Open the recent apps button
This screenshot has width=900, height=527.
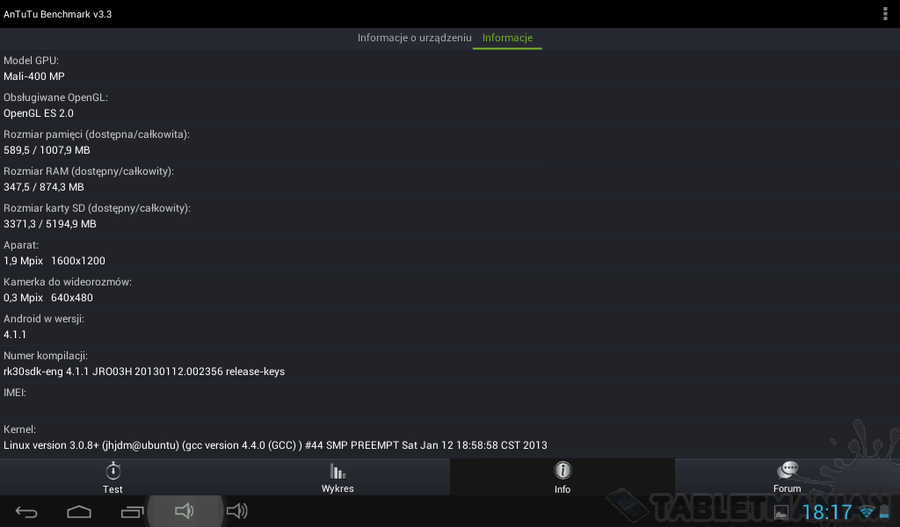132,512
